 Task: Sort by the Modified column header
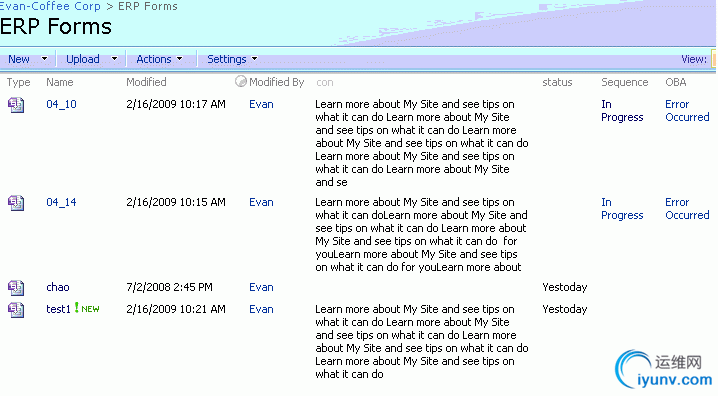pyautogui.click(x=146, y=82)
